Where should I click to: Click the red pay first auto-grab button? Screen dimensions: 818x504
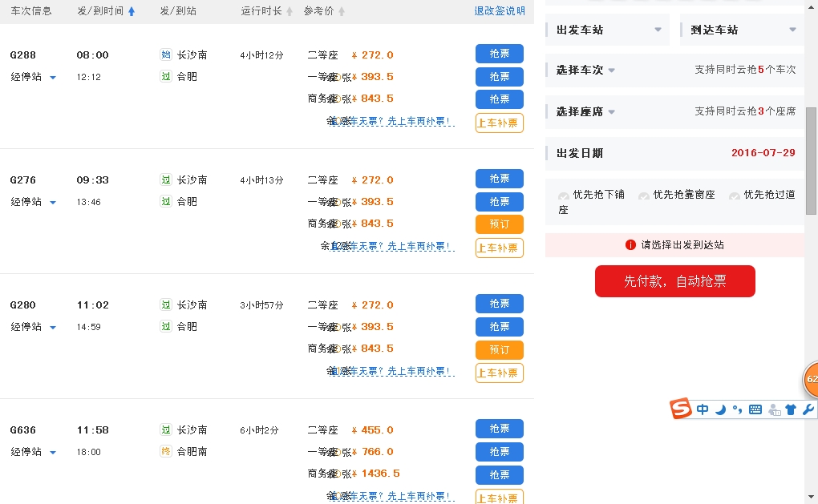coord(674,281)
